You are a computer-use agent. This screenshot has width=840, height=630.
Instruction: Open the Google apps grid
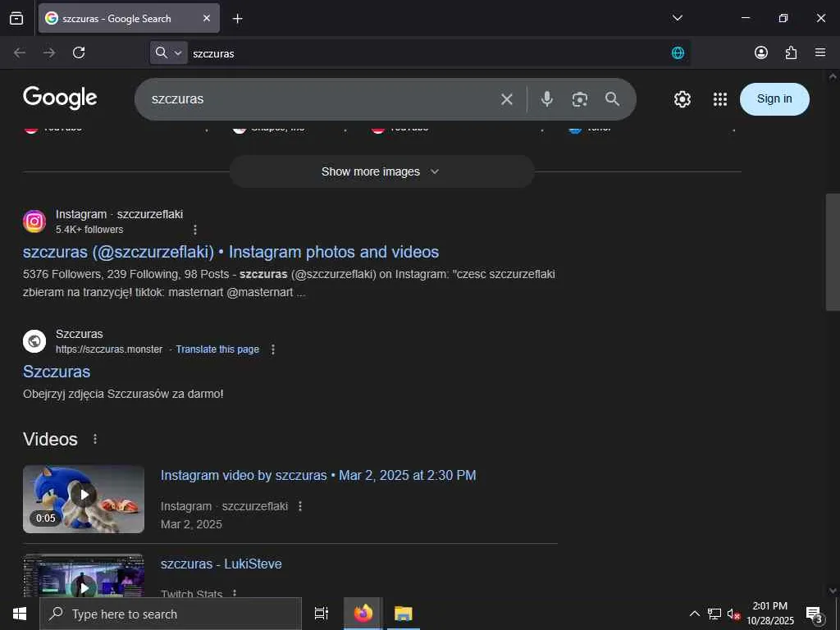tap(720, 99)
